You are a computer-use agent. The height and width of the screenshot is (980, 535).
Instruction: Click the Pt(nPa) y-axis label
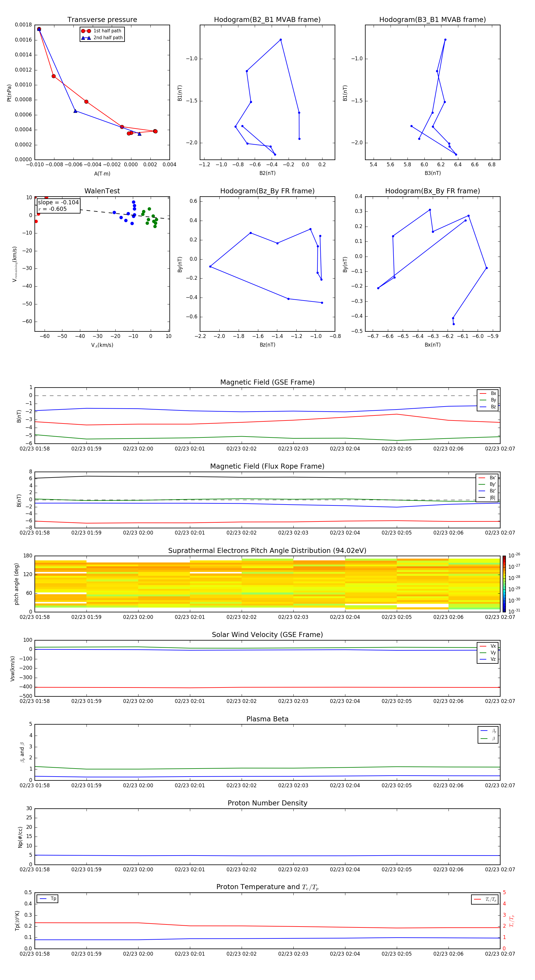(x=9, y=93)
